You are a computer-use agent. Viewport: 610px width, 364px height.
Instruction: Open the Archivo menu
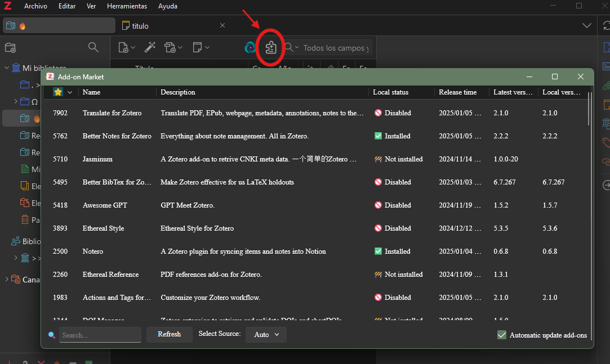point(35,6)
